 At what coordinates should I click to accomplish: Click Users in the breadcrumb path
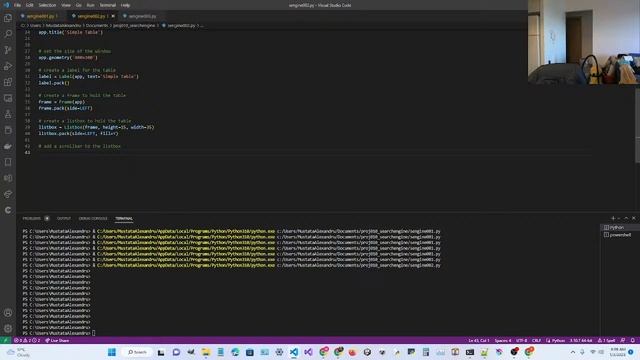tap(35, 25)
